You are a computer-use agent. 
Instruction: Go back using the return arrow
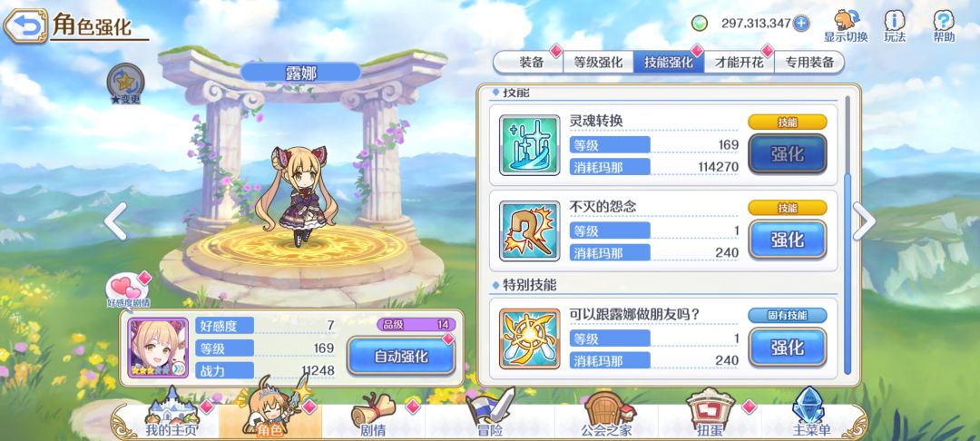click(25, 25)
